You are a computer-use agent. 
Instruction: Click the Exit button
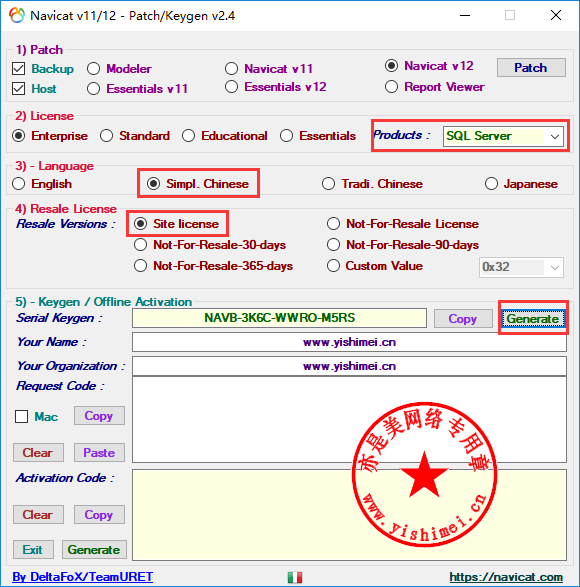point(33,550)
